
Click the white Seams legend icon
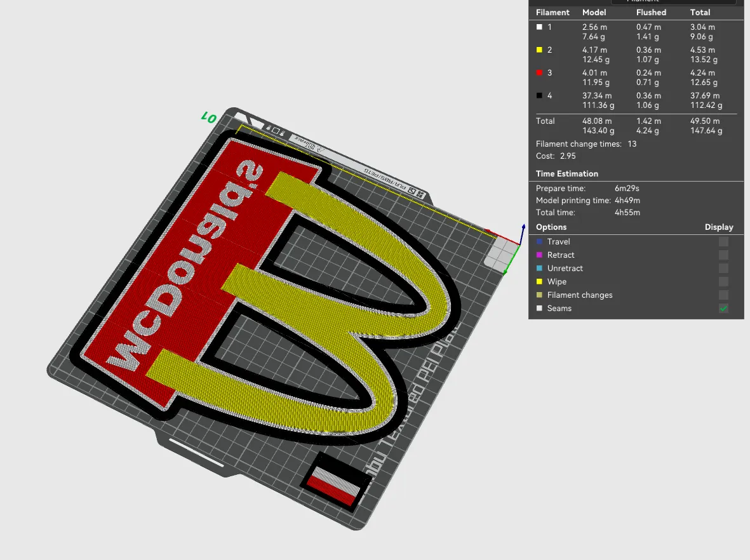[x=540, y=309]
